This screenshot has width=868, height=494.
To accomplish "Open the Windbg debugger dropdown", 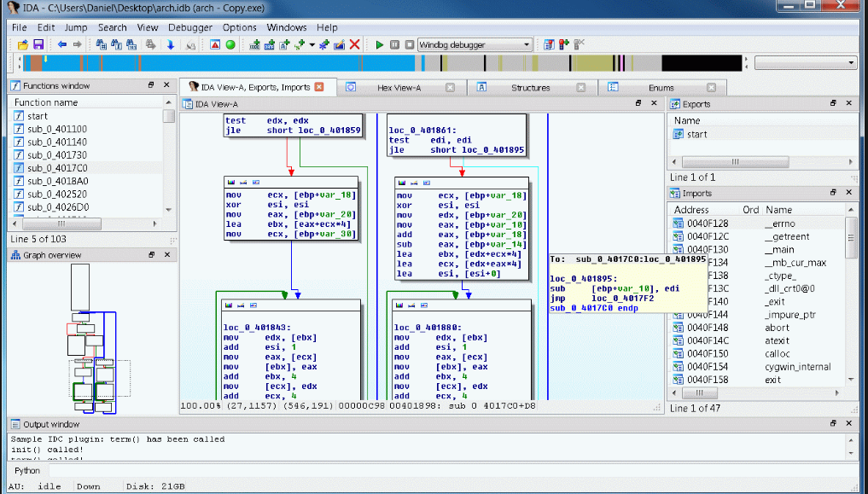I will [x=527, y=44].
